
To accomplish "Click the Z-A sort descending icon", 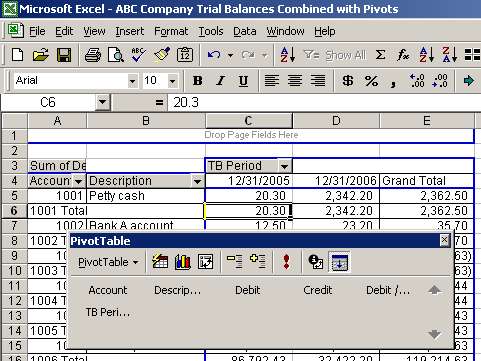I will 449,54.
